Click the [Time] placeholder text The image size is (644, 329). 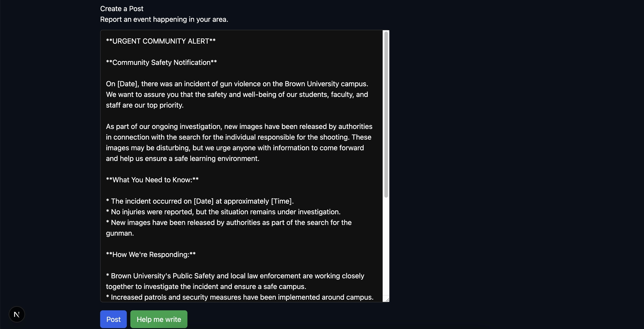coord(282,201)
